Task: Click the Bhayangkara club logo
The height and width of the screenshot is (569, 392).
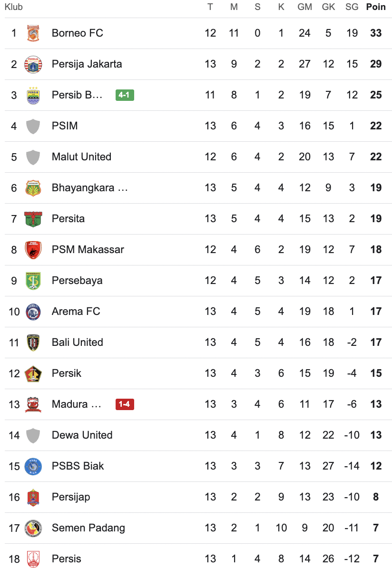Action: [x=33, y=188]
